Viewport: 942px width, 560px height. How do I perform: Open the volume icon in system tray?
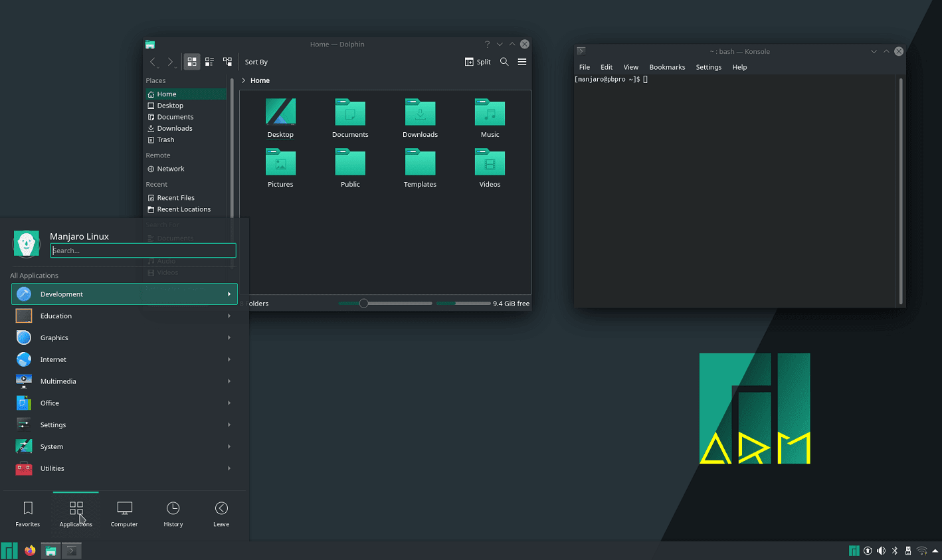tap(881, 551)
